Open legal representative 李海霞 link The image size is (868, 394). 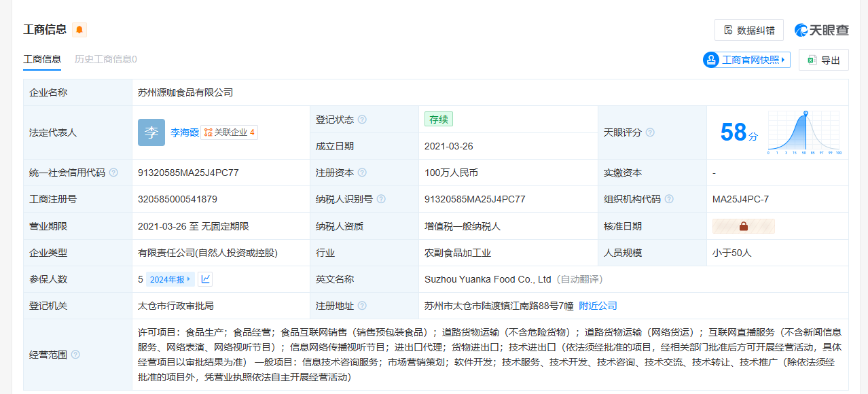[x=184, y=132]
